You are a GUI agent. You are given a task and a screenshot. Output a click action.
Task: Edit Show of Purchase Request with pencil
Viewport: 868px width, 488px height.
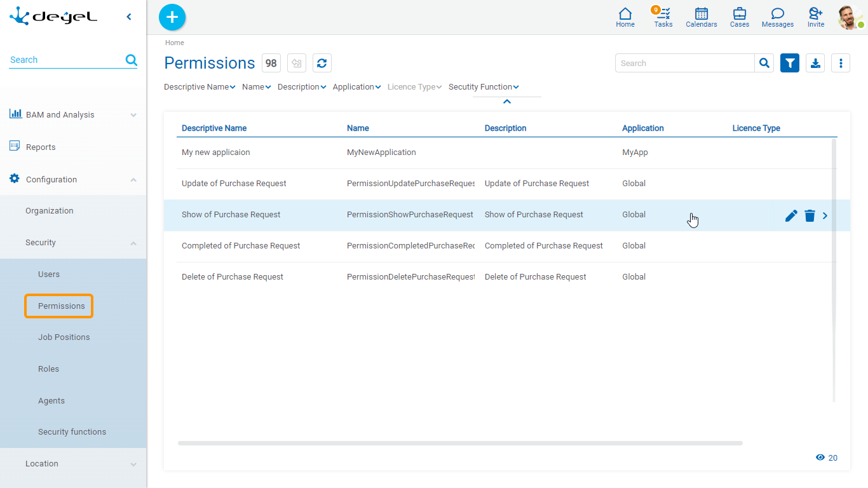[x=791, y=216]
